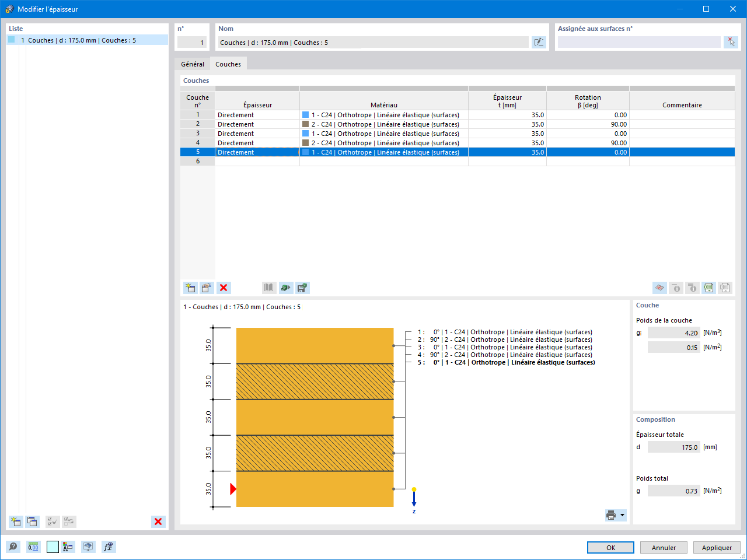Click the edit name icon beside the Nom field
This screenshot has height=560, width=747.
click(539, 42)
